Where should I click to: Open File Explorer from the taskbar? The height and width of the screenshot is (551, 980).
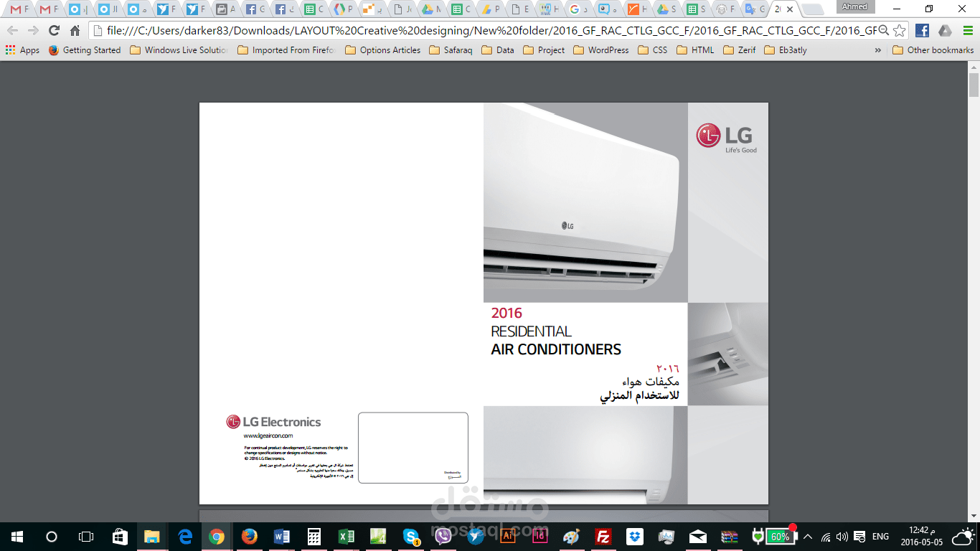[x=152, y=537]
